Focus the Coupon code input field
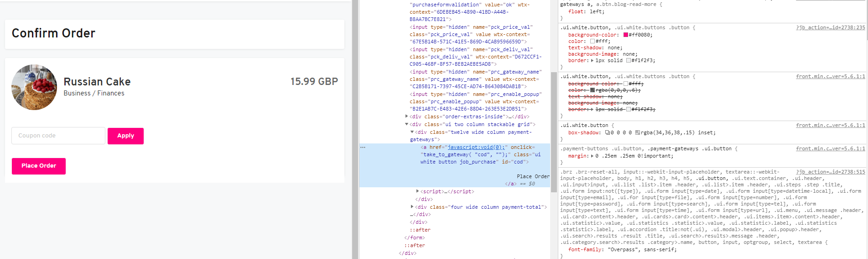This screenshot has width=868, height=259. 58,136
